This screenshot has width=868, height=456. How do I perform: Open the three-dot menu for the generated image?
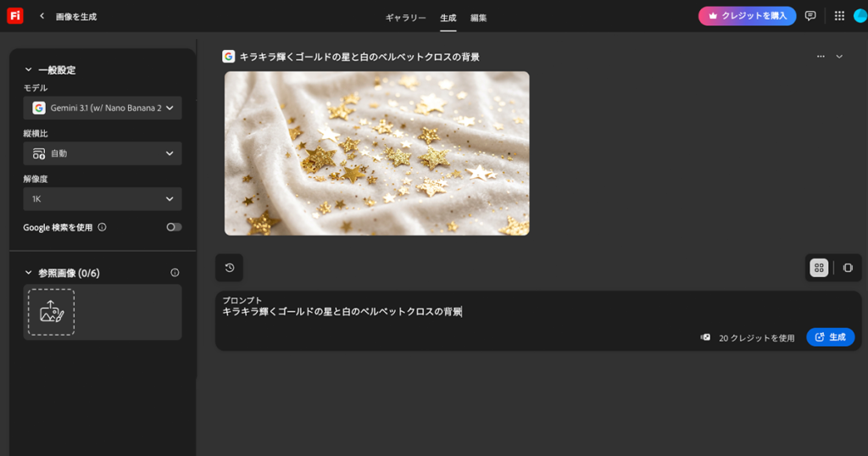pos(821,57)
